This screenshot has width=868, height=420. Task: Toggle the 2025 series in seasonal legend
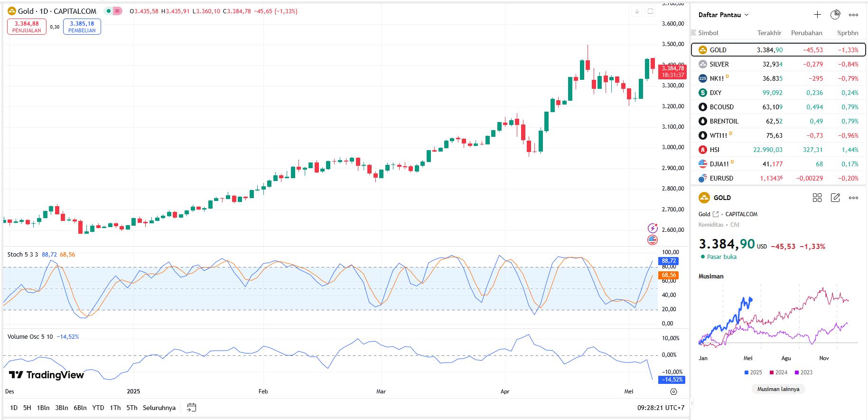753,372
